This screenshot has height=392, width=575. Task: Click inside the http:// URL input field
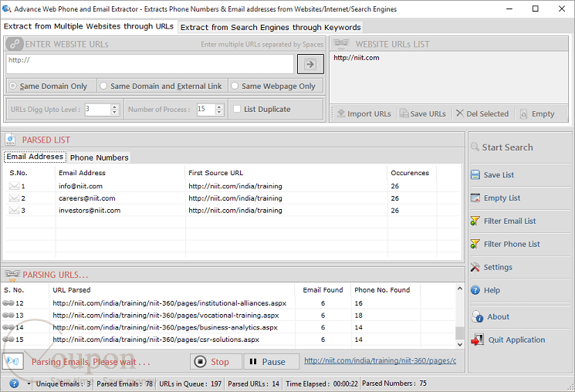(x=150, y=64)
